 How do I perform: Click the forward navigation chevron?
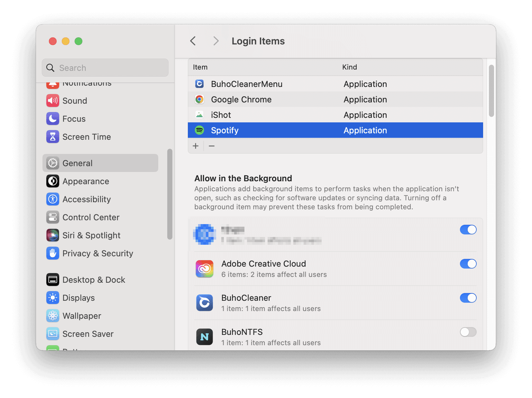coord(216,41)
